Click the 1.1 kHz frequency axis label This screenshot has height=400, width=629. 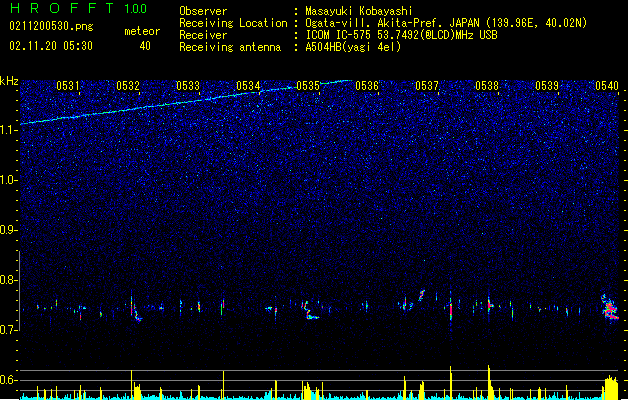pyautogui.click(x=9, y=130)
